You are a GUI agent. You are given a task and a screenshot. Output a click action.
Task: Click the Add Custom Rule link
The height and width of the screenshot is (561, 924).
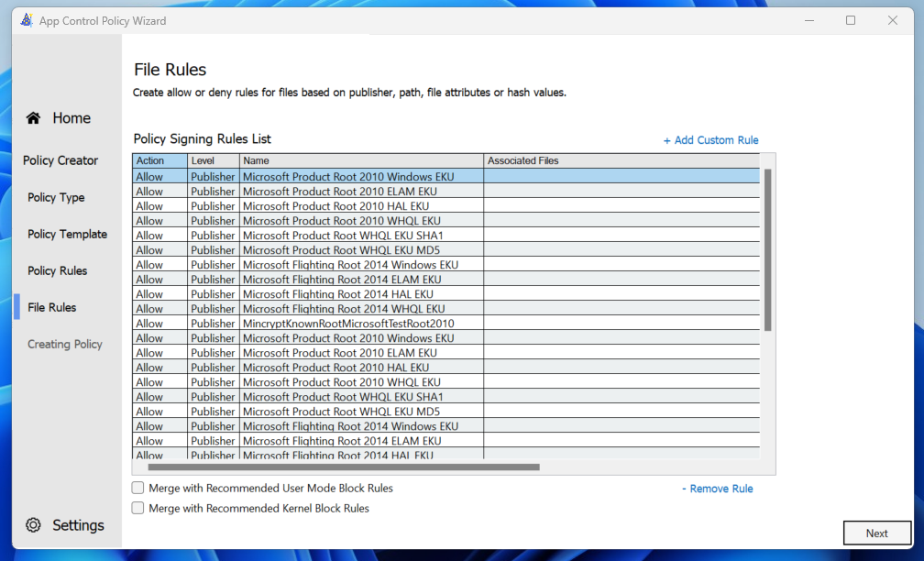(711, 140)
